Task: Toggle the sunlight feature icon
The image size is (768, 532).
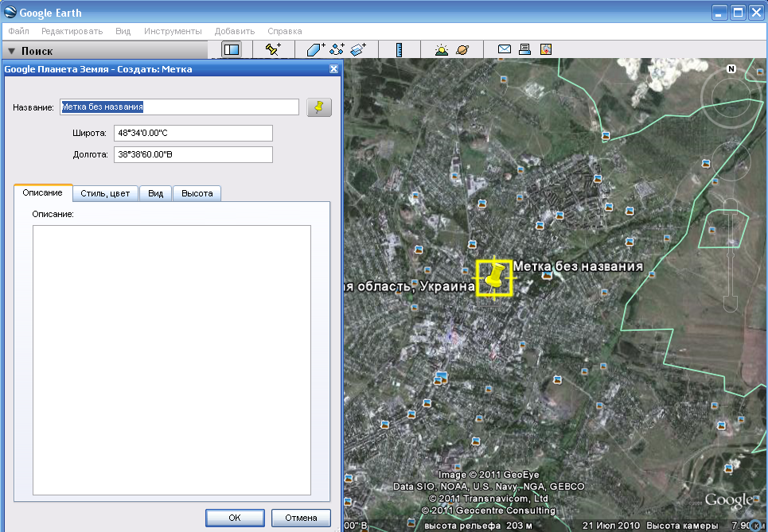Action: pyautogui.click(x=442, y=49)
